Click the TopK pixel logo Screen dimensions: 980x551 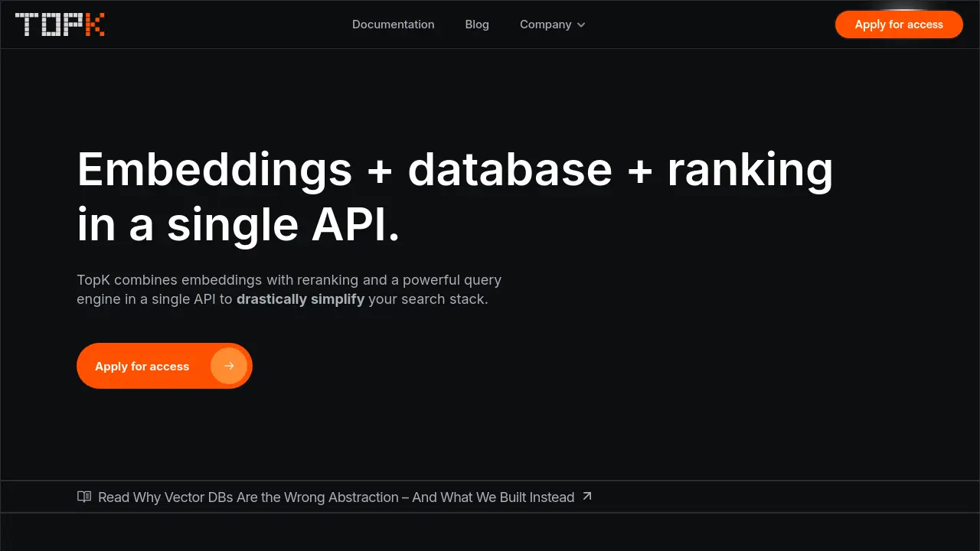coord(60,24)
